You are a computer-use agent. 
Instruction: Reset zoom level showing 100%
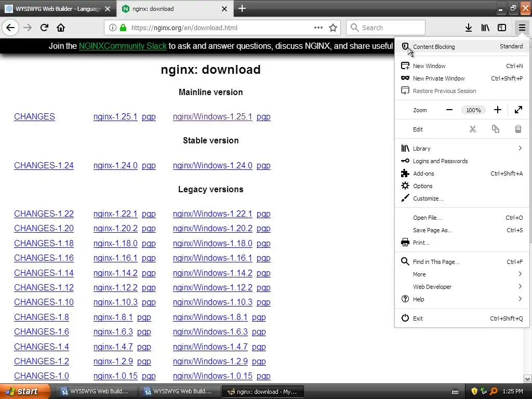point(473,110)
